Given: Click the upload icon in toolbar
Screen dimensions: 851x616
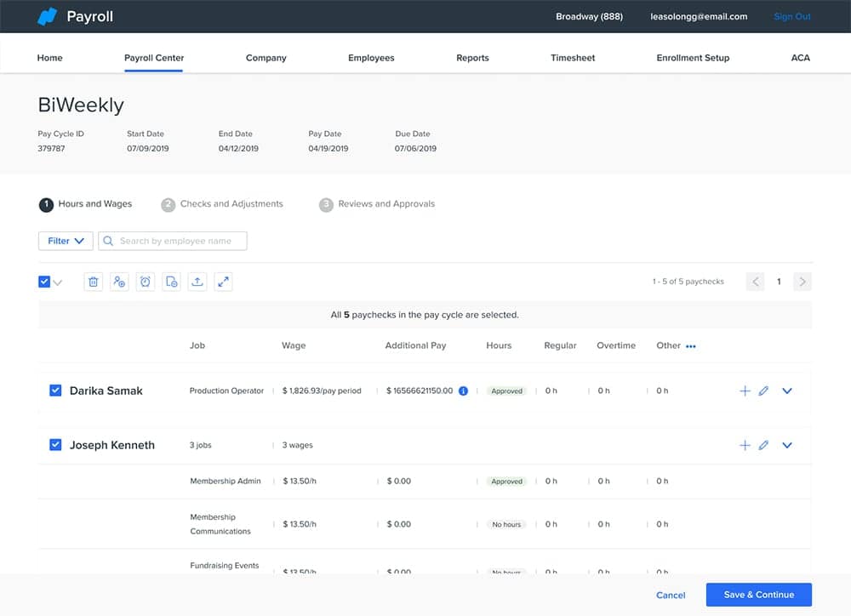Looking at the screenshot, I should 197,282.
